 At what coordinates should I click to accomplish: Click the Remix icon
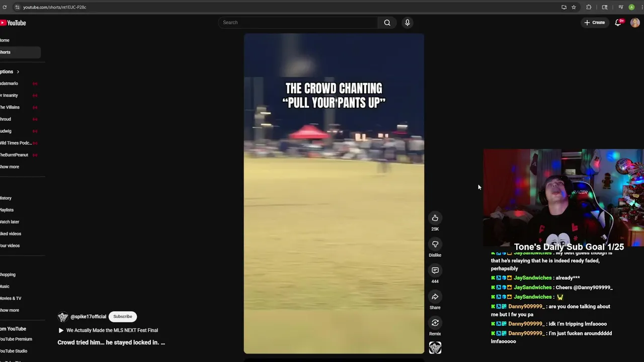pos(435,322)
